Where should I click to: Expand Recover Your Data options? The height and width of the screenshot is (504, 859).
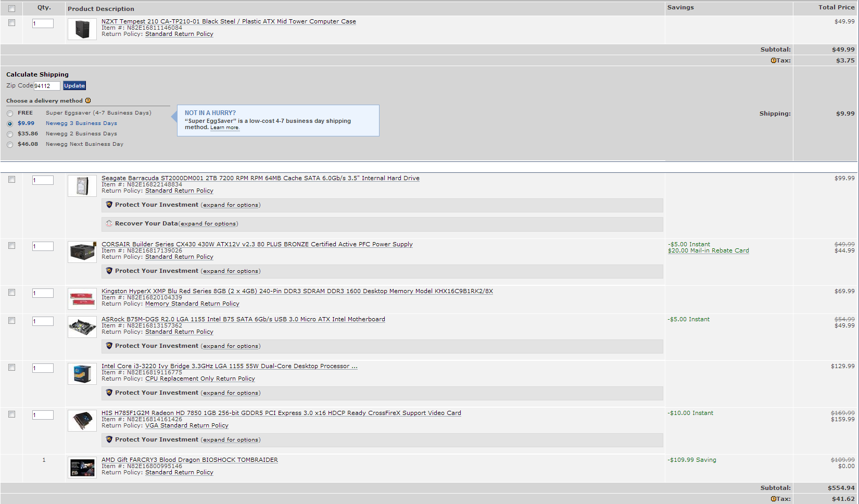point(208,224)
